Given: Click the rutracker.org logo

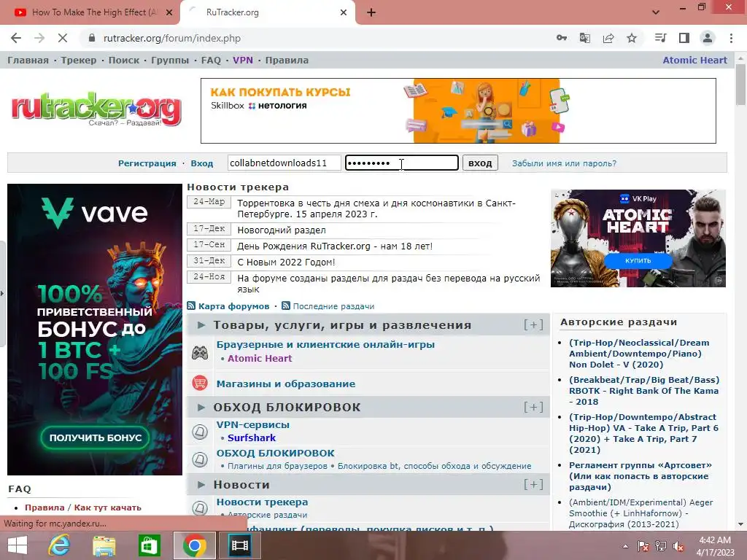Looking at the screenshot, I should pos(96,109).
